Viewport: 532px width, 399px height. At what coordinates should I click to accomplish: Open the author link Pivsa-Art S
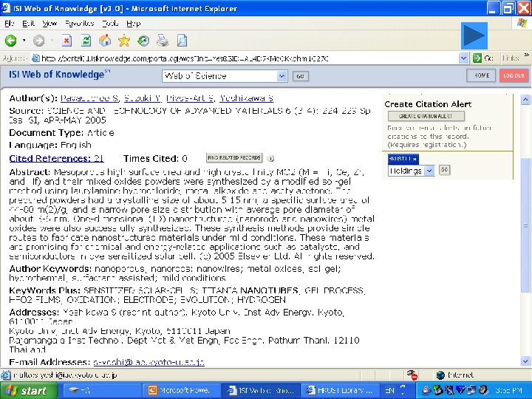pyautogui.click(x=191, y=98)
